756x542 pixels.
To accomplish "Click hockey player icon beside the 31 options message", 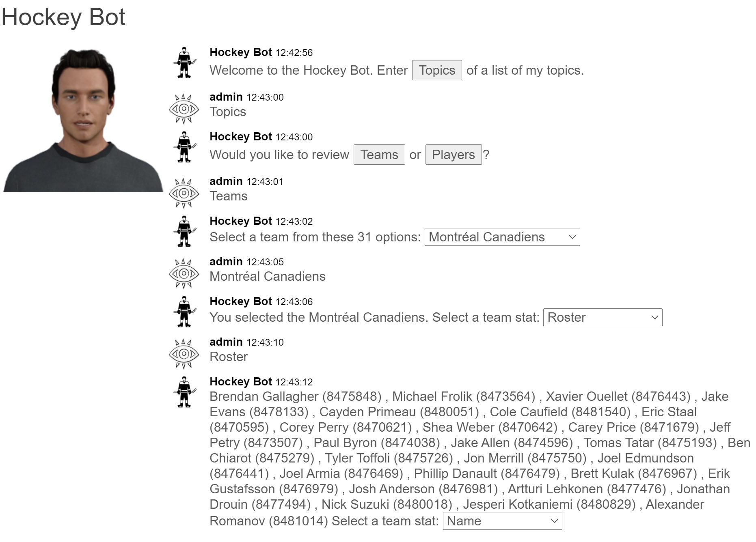I will [x=184, y=231].
